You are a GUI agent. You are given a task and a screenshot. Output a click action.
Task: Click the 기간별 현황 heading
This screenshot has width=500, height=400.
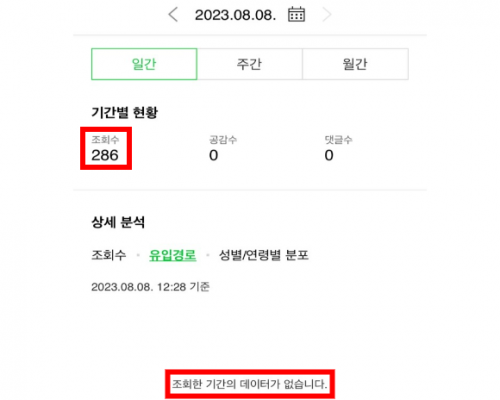pyautogui.click(x=125, y=113)
